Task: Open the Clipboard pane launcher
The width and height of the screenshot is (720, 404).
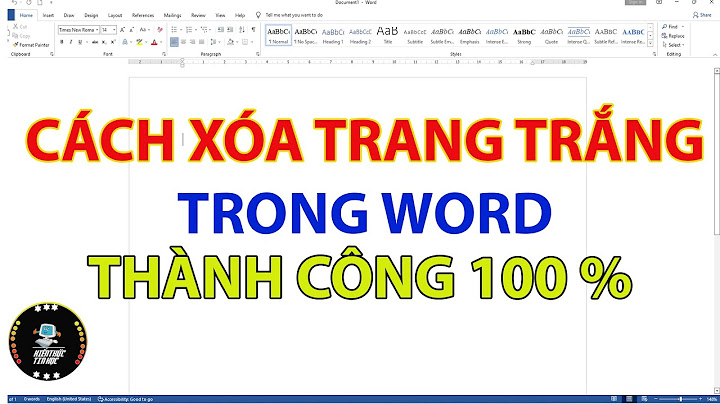Action: pos(51,54)
